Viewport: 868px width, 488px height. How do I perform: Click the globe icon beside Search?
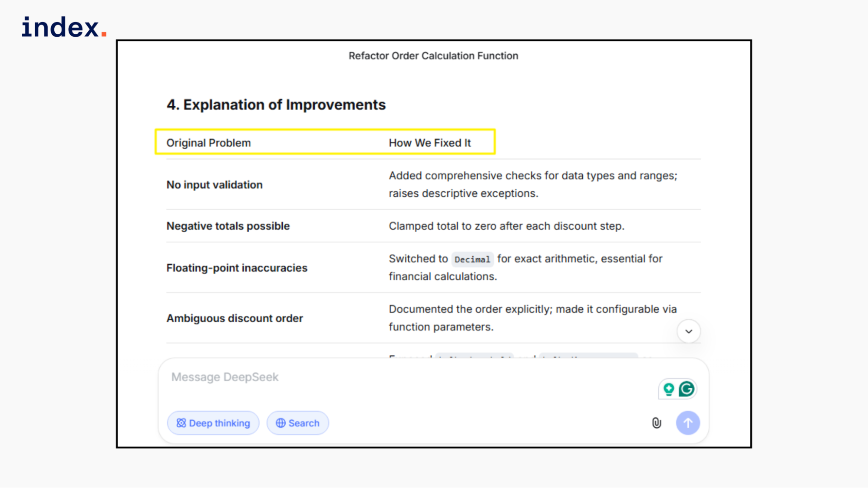[281, 423]
